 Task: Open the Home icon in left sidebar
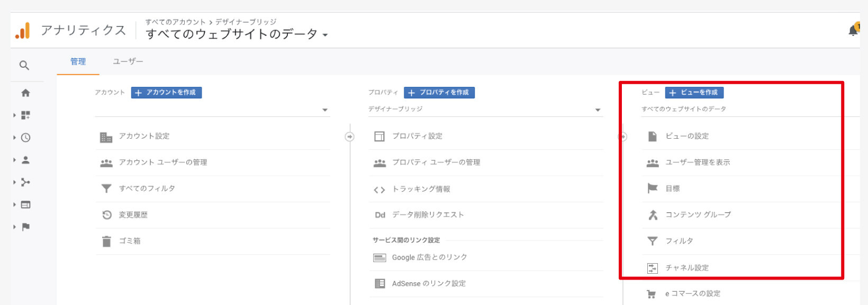click(x=25, y=93)
